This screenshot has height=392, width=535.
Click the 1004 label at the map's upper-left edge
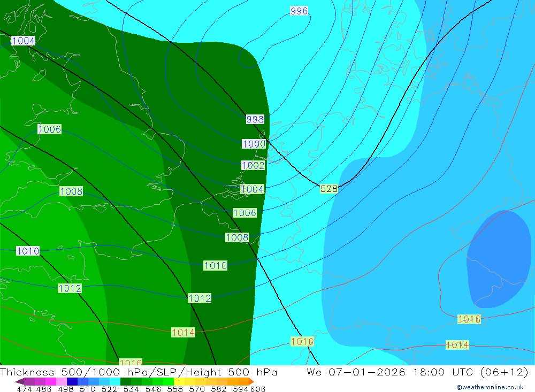[23, 41]
